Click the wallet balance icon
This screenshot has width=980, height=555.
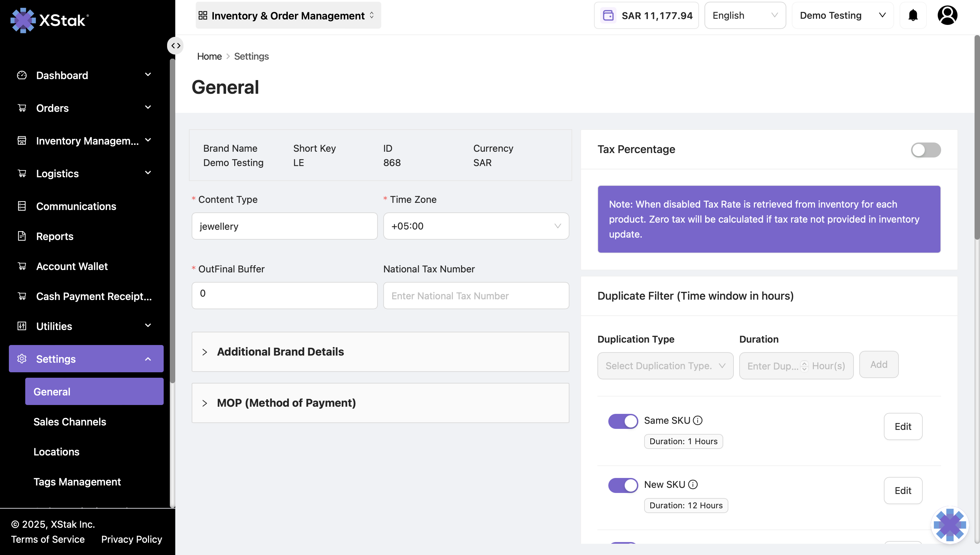click(x=608, y=16)
